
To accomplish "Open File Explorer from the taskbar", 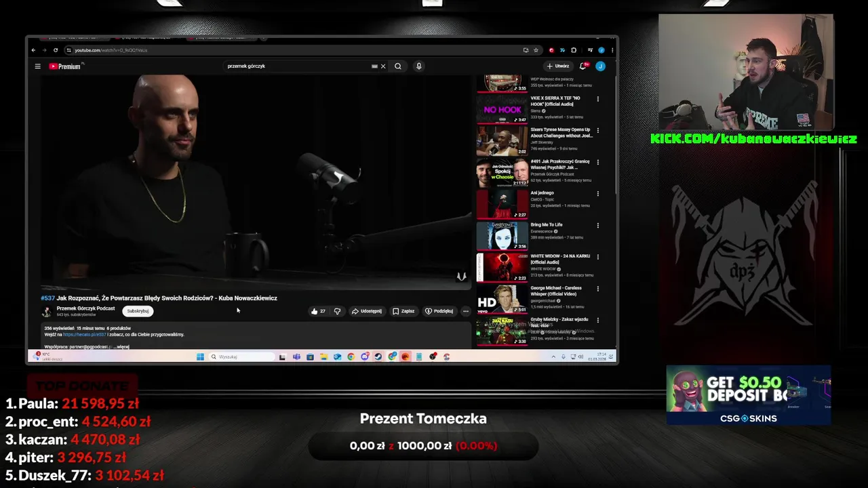I will coord(323,357).
